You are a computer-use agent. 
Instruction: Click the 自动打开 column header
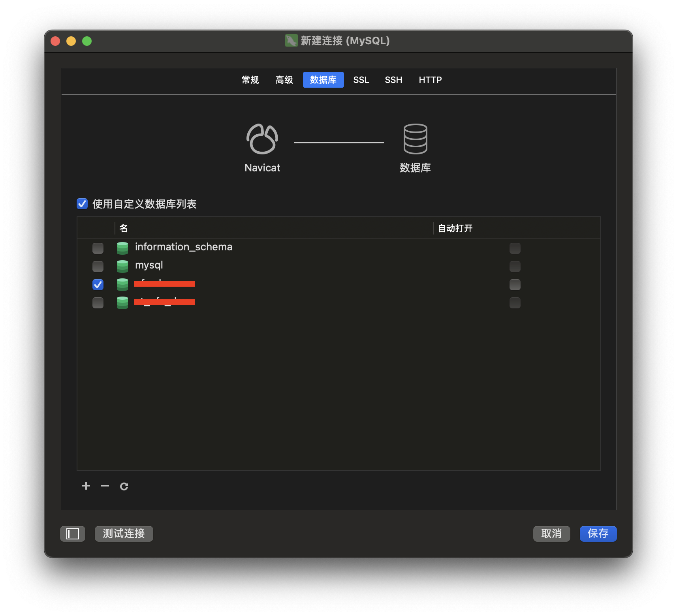(x=517, y=228)
